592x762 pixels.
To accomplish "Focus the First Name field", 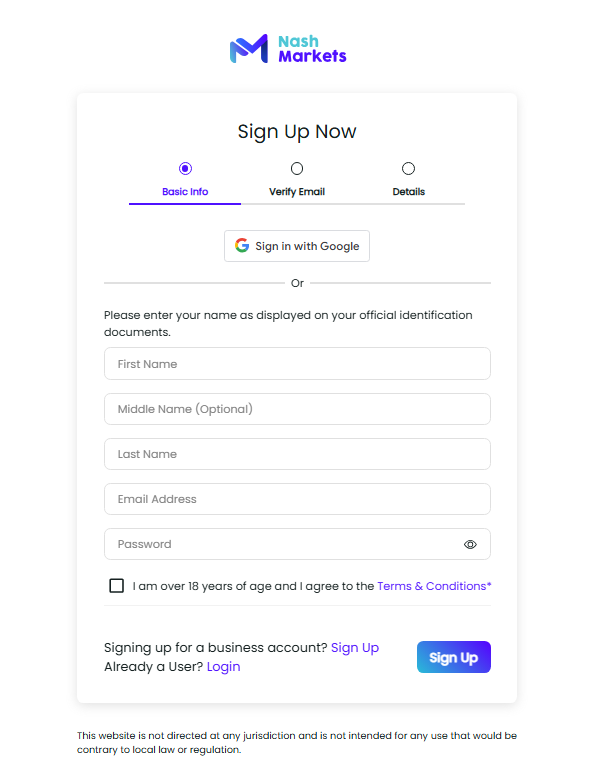I will click(x=297, y=364).
